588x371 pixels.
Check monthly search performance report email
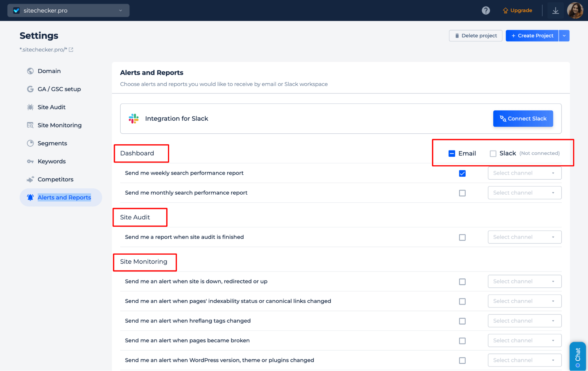(x=462, y=193)
